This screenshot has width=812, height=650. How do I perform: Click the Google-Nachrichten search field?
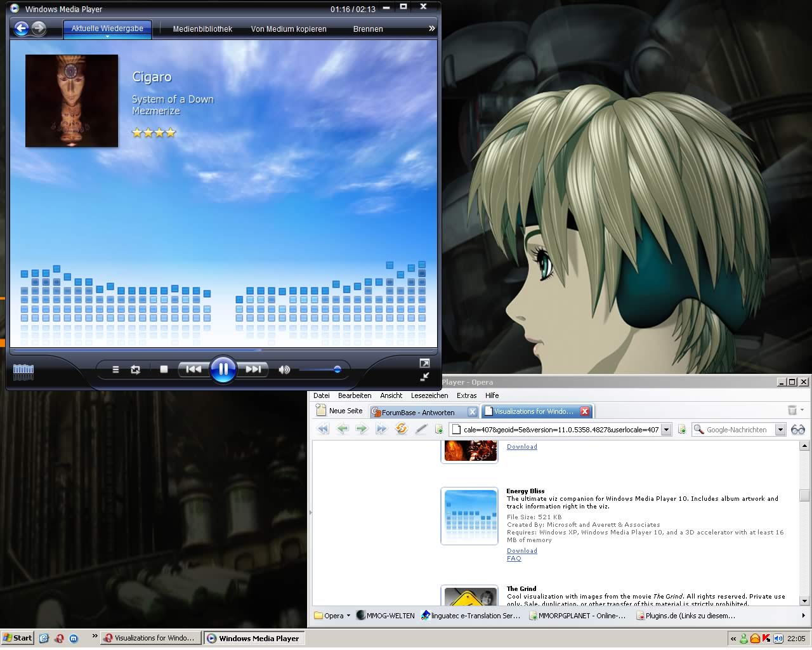734,430
